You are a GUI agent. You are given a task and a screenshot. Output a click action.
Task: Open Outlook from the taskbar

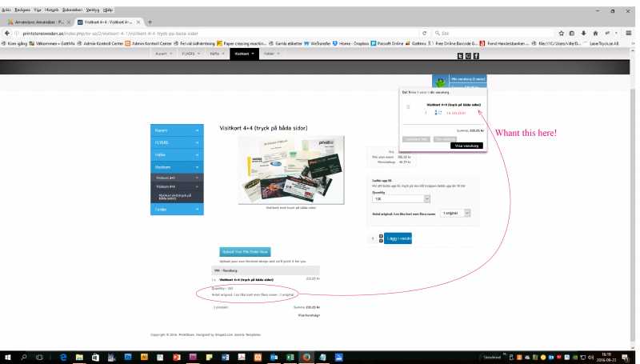tap(274, 358)
